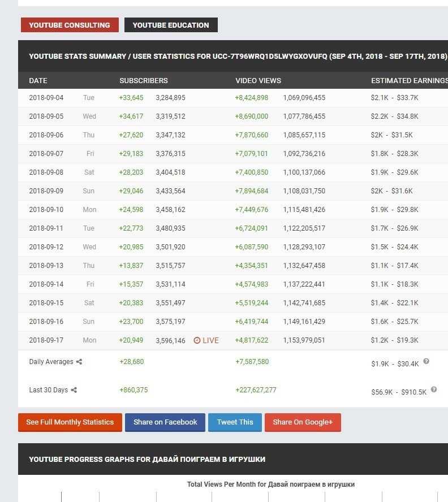Select date 2018-09-05
This screenshot has height=502, width=448.
click(46, 116)
